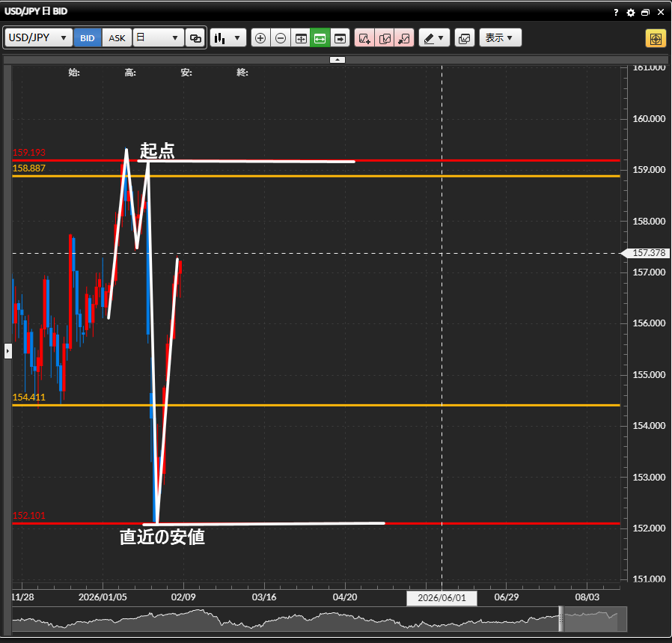
Task: Collapse the toolbar using the top arrow handle
Action: [337, 59]
